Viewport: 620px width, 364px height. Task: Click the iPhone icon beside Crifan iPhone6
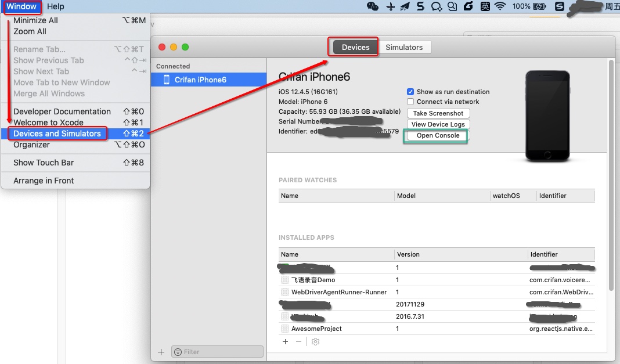pos(167,80)
